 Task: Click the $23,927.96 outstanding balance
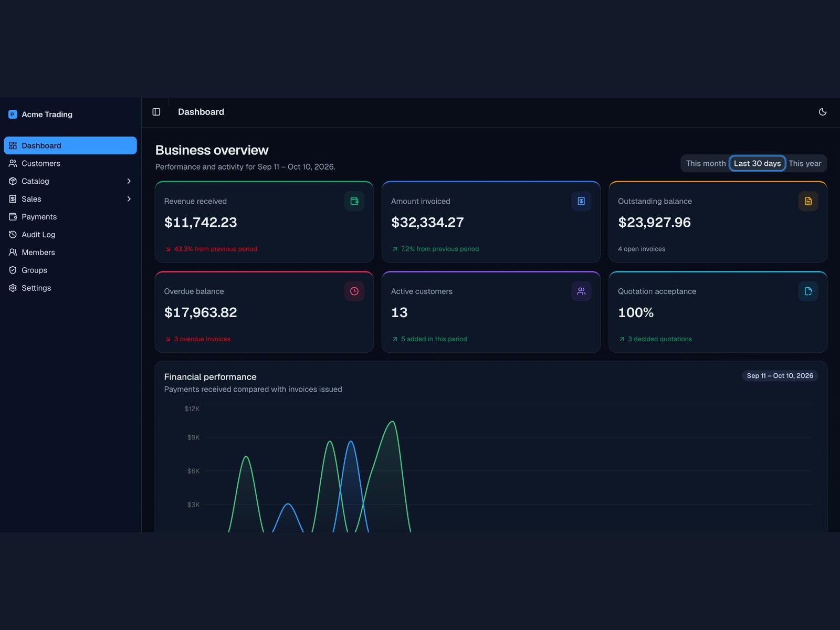point(654,223)
